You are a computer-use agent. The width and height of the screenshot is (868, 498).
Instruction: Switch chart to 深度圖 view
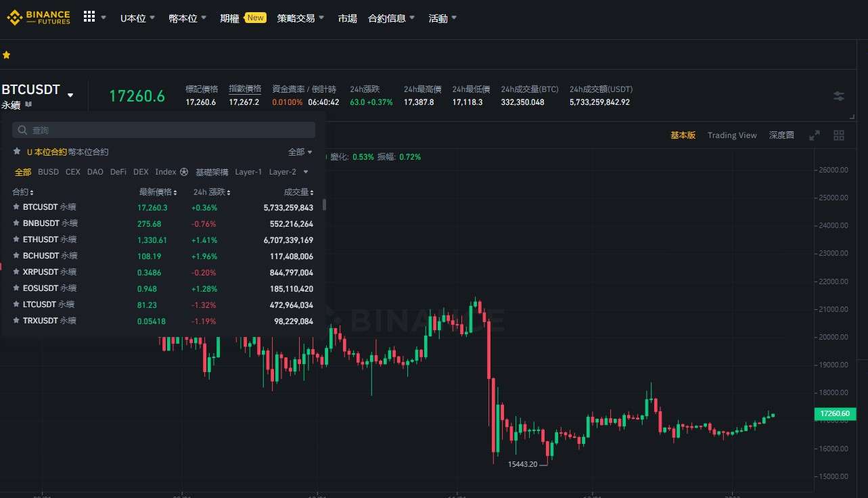(781, 135)
